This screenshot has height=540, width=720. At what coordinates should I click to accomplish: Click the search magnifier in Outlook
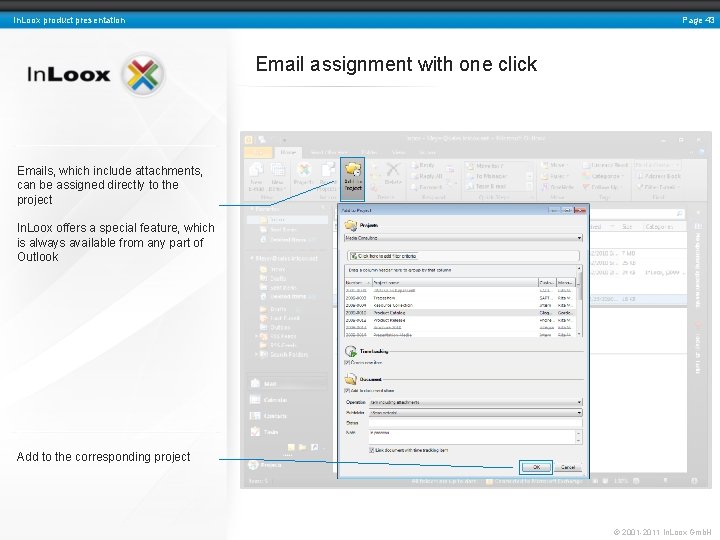680,214
